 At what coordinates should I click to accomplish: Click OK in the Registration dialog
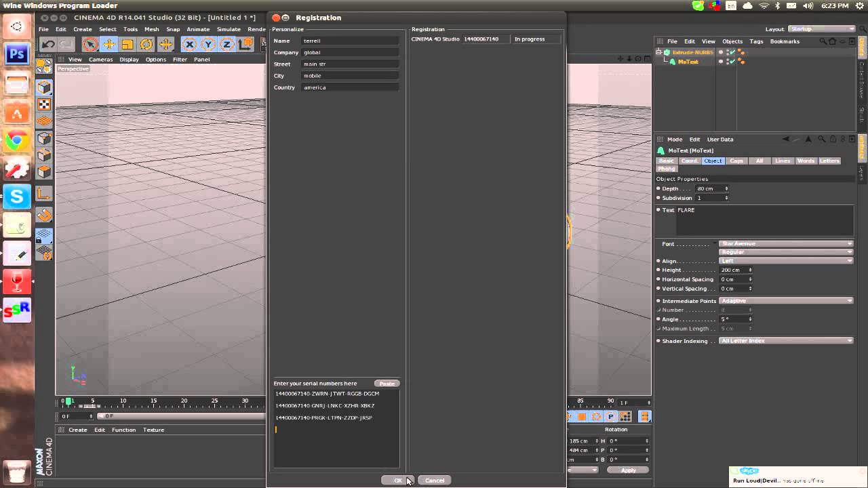point(398,481)
